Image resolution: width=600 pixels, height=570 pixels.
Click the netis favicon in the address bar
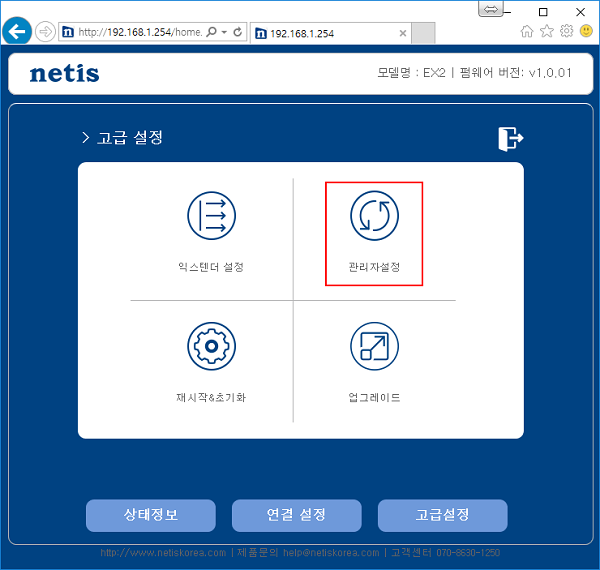[x=68, y=32]
